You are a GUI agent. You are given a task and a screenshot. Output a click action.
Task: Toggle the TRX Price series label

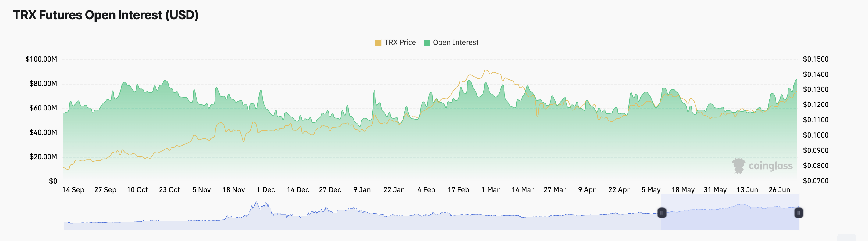(x=400, y=42)
